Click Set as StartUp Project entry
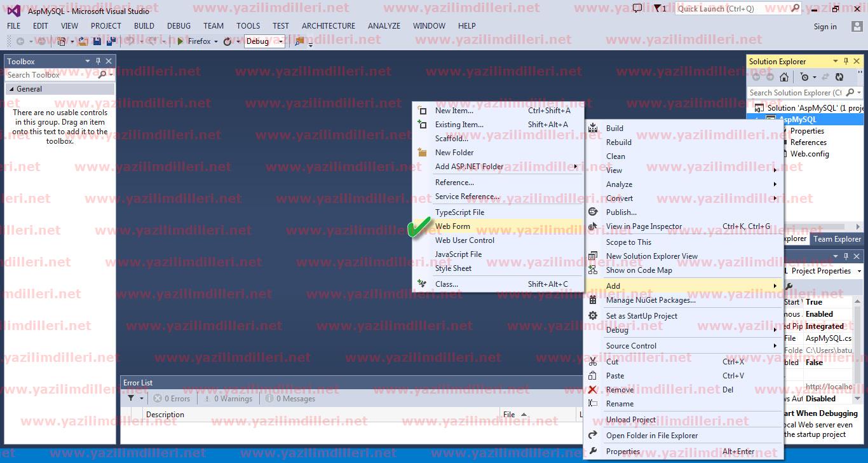Screen dimensions: 868x463 click(684, 316)
